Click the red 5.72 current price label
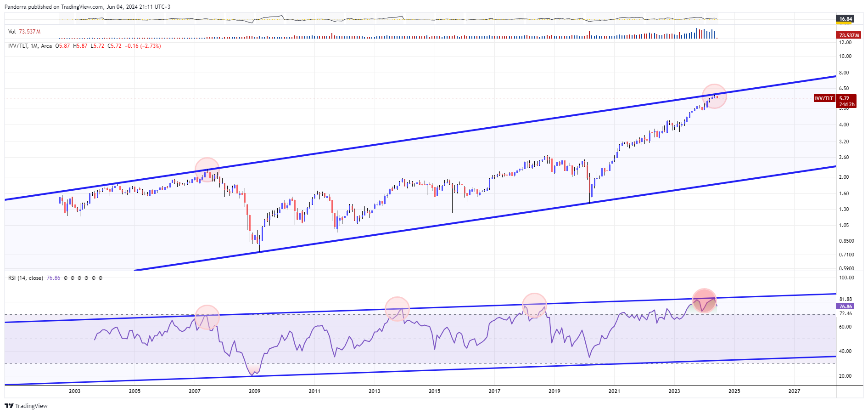Image resolution: width=868 pixels, height=414 pixels. pos(844,98)
